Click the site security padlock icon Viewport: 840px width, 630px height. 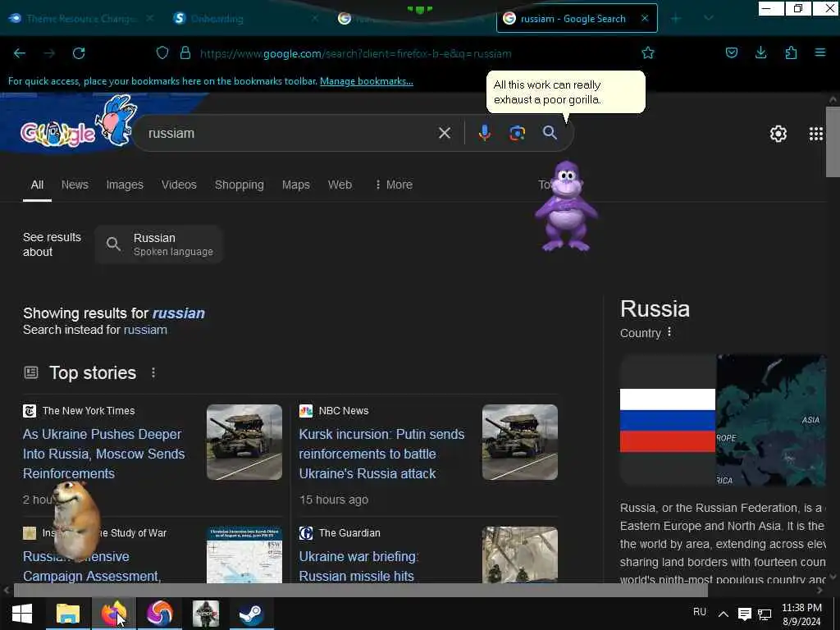pyautogui.click(x=185, y=52)
